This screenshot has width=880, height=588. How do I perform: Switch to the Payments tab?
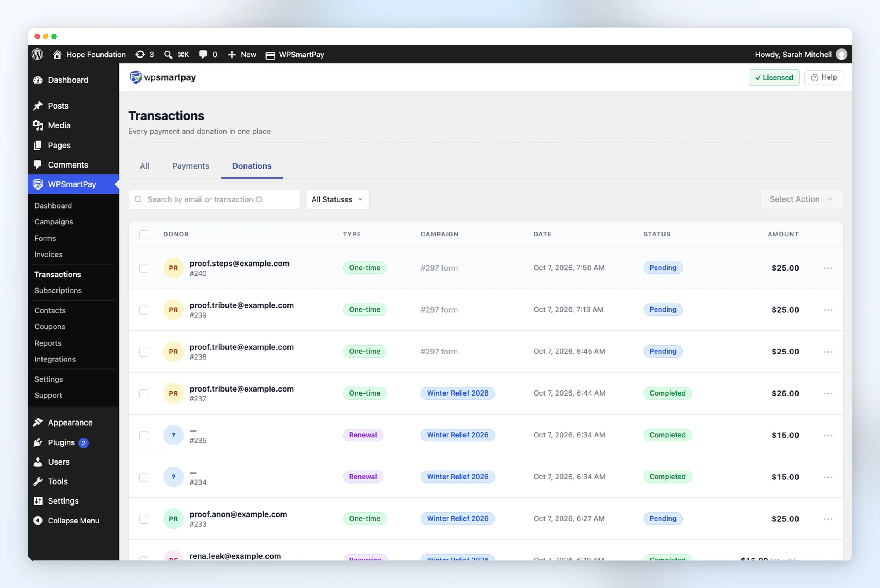click(x=191, y=166)
